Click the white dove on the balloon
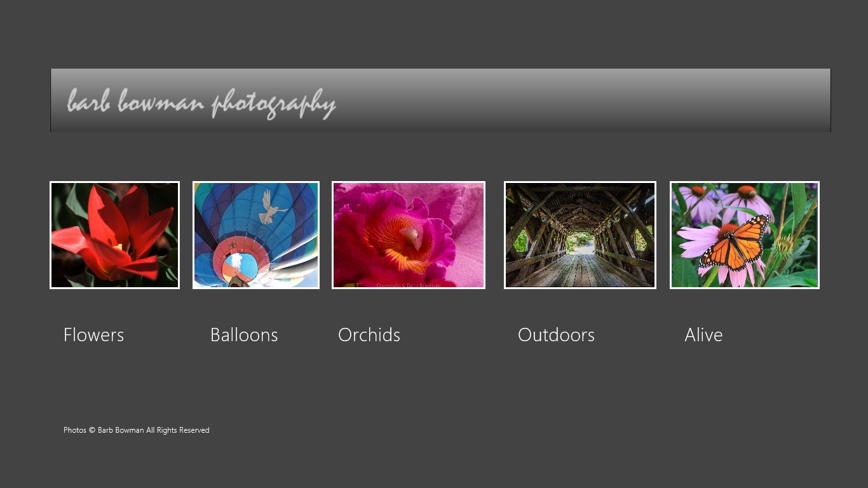Viewport: 868px width, 488px height. (x=272, y=206)
